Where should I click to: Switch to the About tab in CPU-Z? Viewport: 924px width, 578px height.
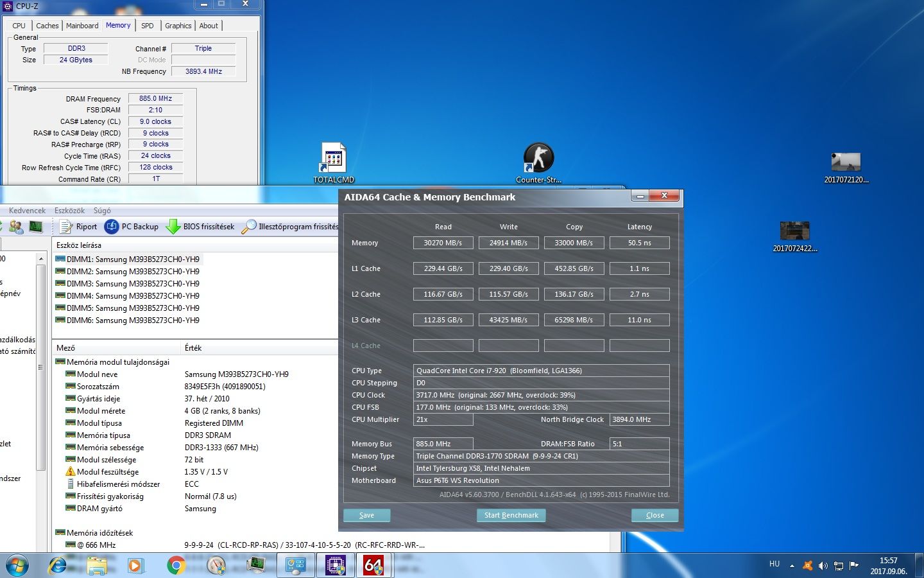pyautogui.click(x=209, y=26)
